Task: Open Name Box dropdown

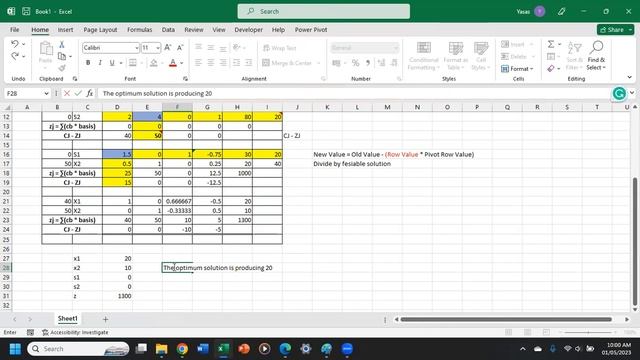Action: point(46,93)
